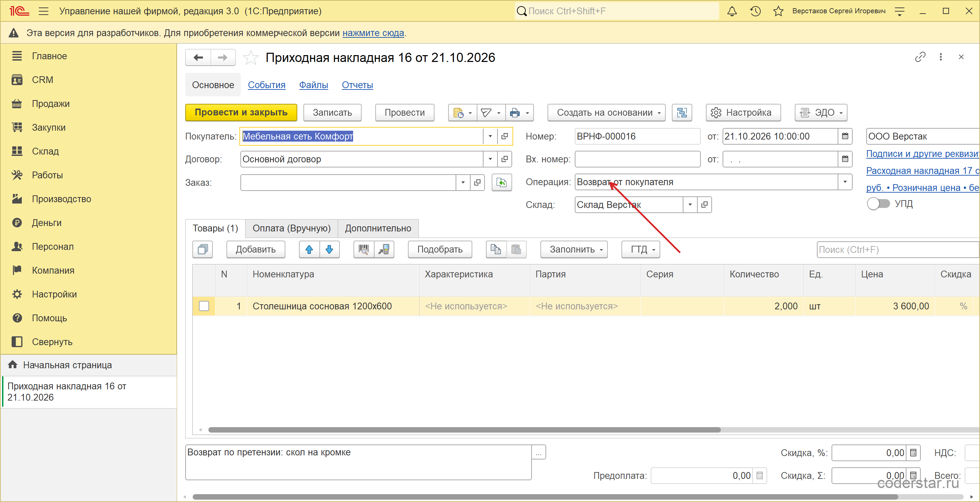
Task: Open Продажи in sidebar menu
Action: [x=51, y=103]
